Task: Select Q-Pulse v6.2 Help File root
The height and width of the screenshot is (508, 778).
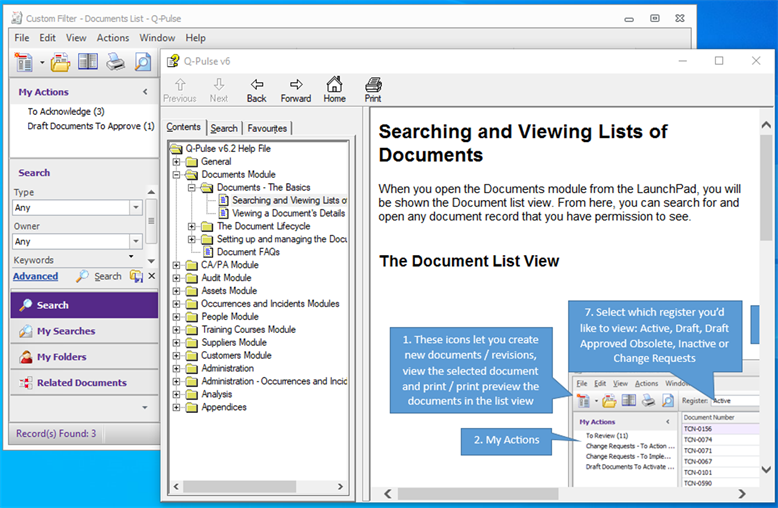Action: pyautogui.click(x=228, y=149)
